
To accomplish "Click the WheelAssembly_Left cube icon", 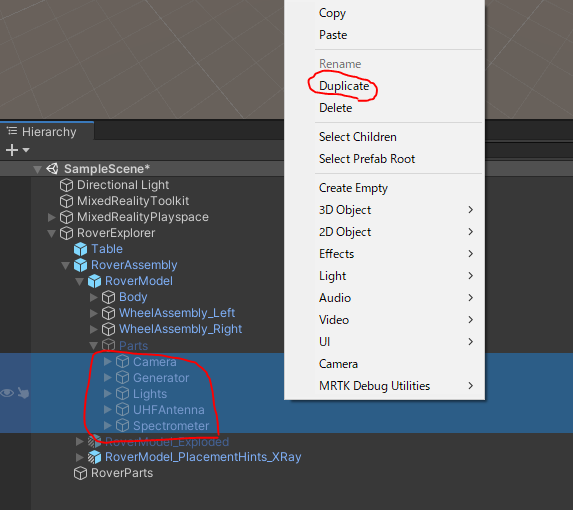I will pyautogui.click(x=108, y=313).
